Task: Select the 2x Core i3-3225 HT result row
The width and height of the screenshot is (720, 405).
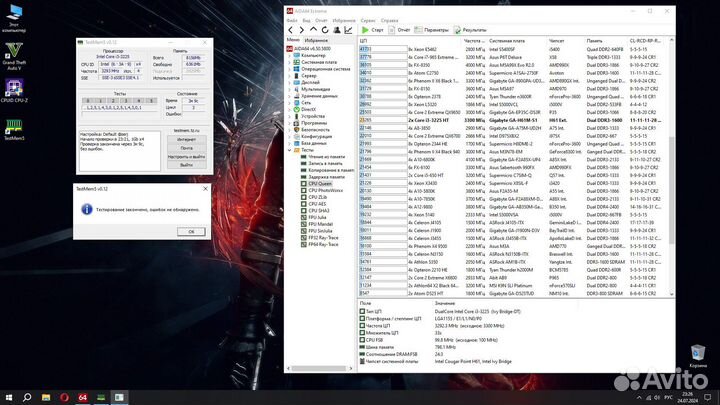Action: tap(513, 120)
